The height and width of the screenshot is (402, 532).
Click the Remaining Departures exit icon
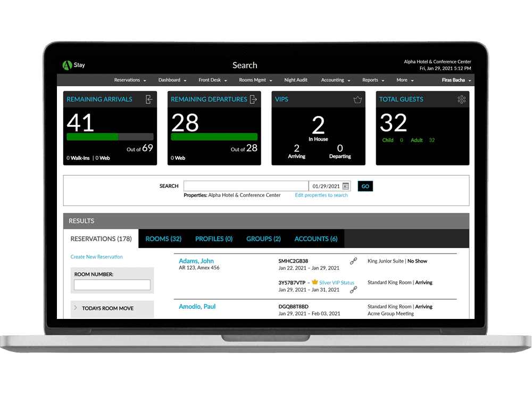[253, 100]
